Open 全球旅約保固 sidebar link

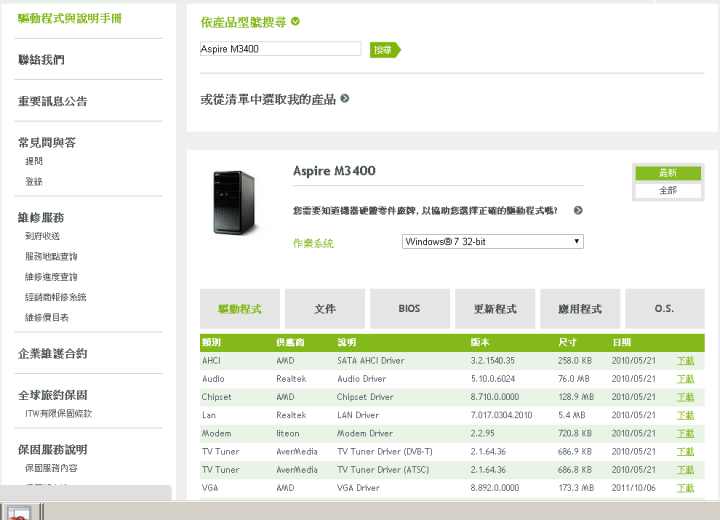click(x=52, y=395)
